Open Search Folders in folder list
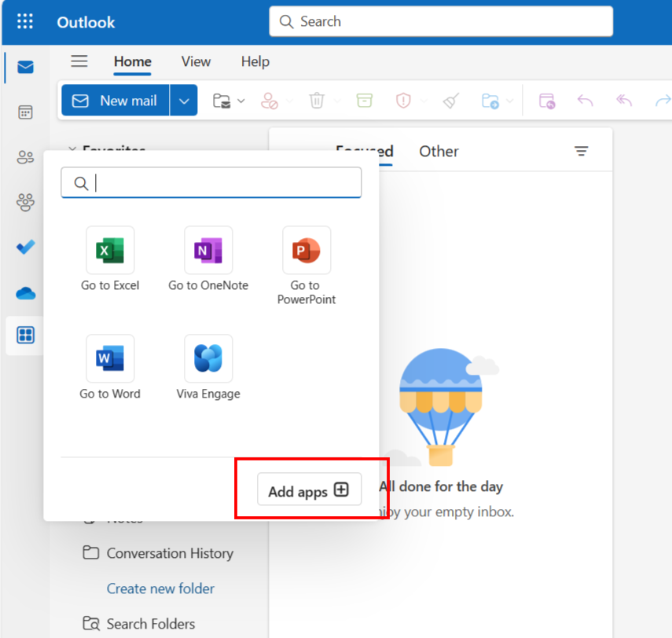This screenshot has height=638, width=672. [x=138, y=624]
